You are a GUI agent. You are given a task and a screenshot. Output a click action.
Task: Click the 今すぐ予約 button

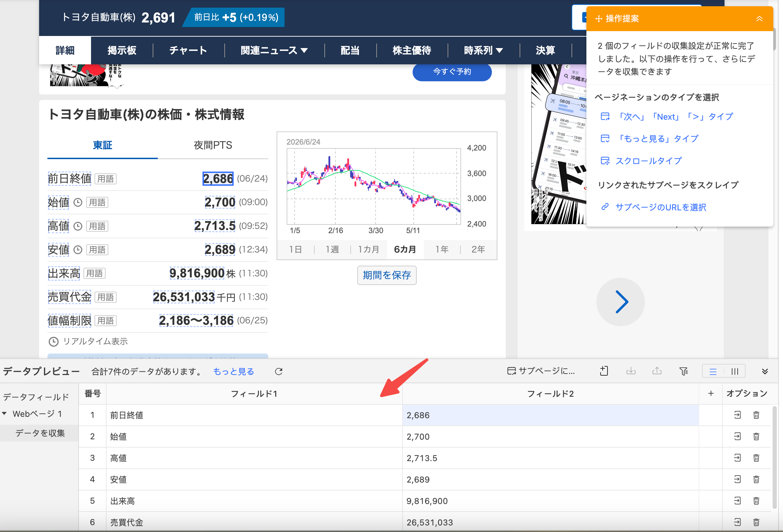(x=452, y=72)
